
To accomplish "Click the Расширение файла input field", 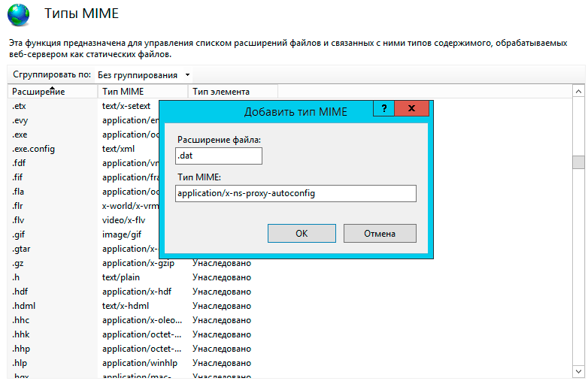I will pos(219,156).
